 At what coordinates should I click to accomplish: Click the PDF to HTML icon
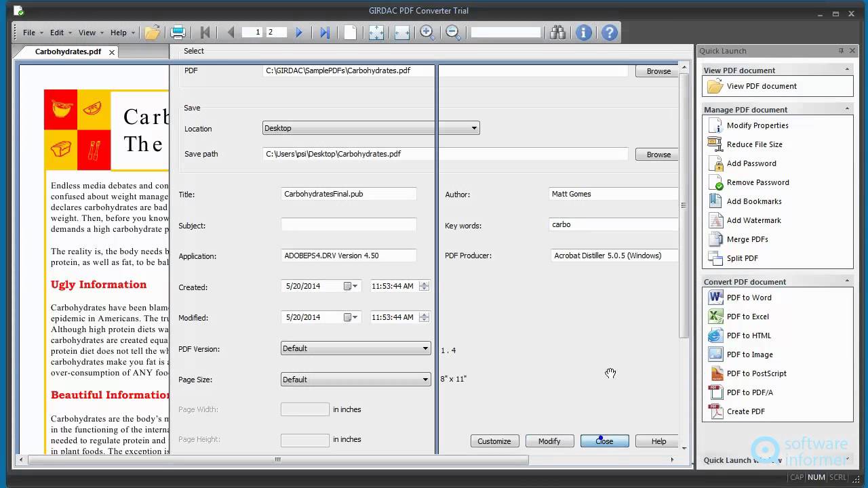point(715,335)
